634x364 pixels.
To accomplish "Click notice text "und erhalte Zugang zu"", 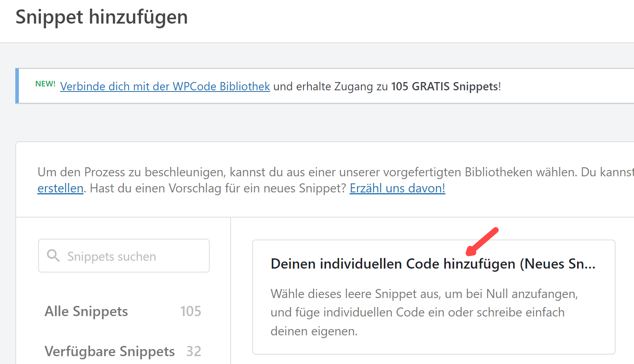I will (330, 86).
